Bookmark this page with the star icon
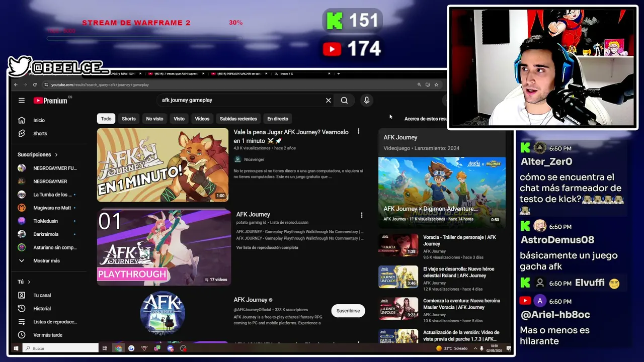 pos(436,84)
